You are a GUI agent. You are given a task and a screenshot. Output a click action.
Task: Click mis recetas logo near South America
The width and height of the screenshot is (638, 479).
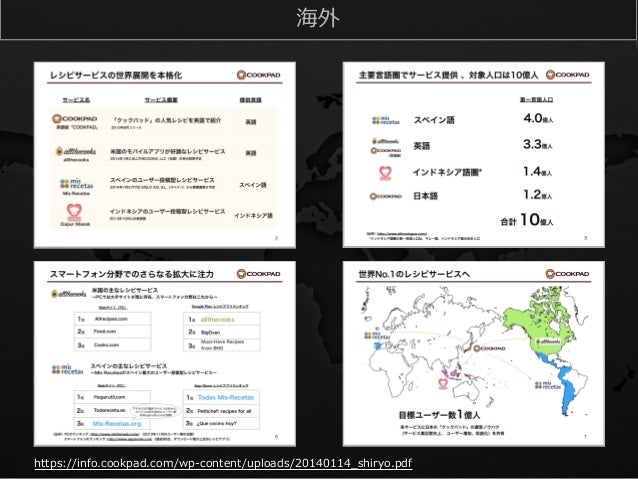pos(548,385)
